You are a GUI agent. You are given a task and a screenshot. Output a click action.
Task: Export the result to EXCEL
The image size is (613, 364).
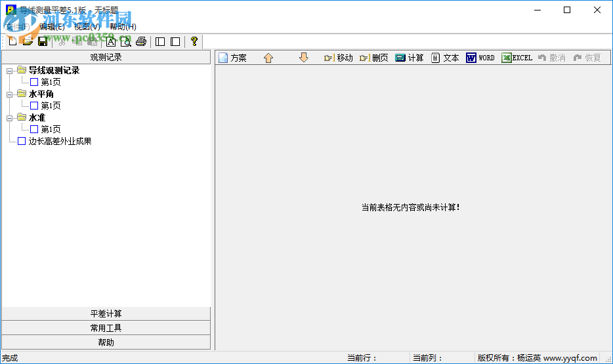coord(517,58)
